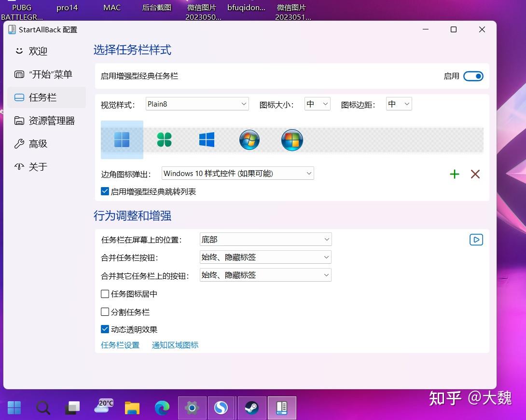Click the preview icon beside taskbar position setting
Viewport: 526px width, 420px height.
[476, 239]
